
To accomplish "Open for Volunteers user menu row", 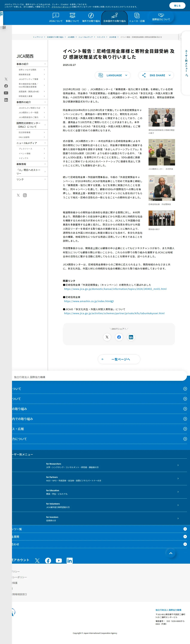I will tap(100, 505).
